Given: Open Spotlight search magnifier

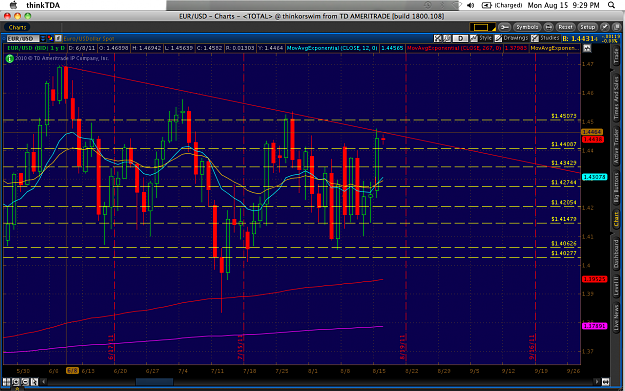Looking at the screenshot, I should tap(611, 5).
